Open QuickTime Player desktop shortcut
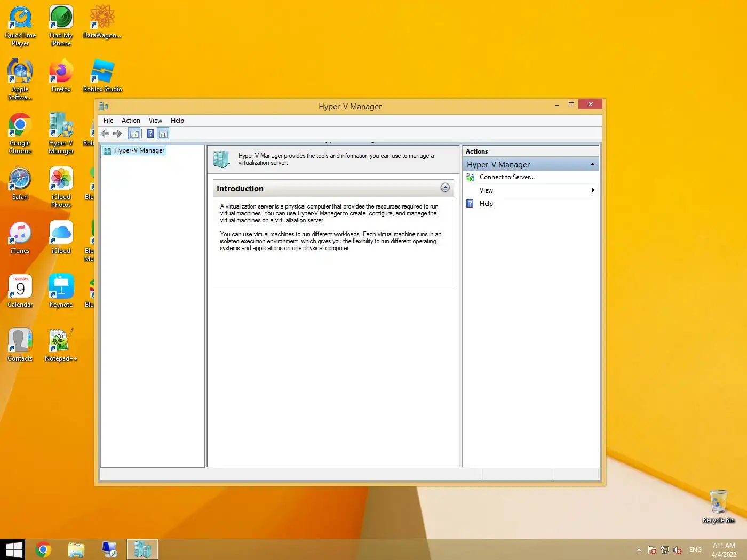Viewport: 747px width, 560px height. click(x=20, y=26)
